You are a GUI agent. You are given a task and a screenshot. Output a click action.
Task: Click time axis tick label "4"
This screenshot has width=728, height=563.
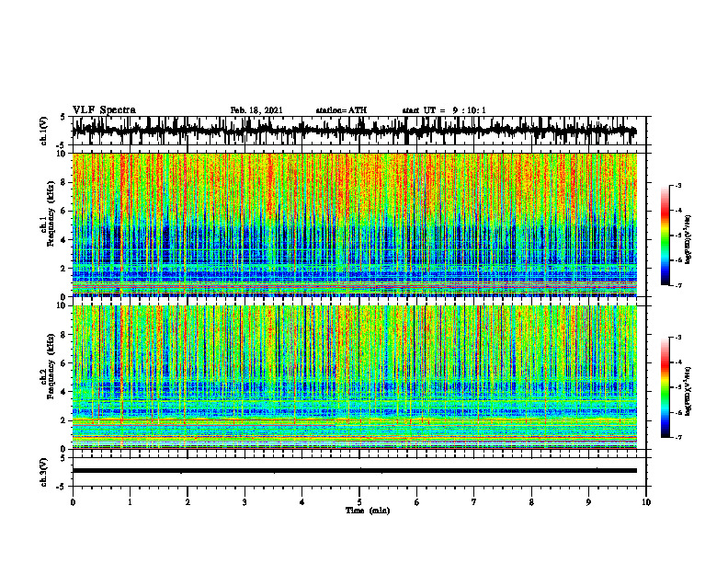[x=302, y=502]
